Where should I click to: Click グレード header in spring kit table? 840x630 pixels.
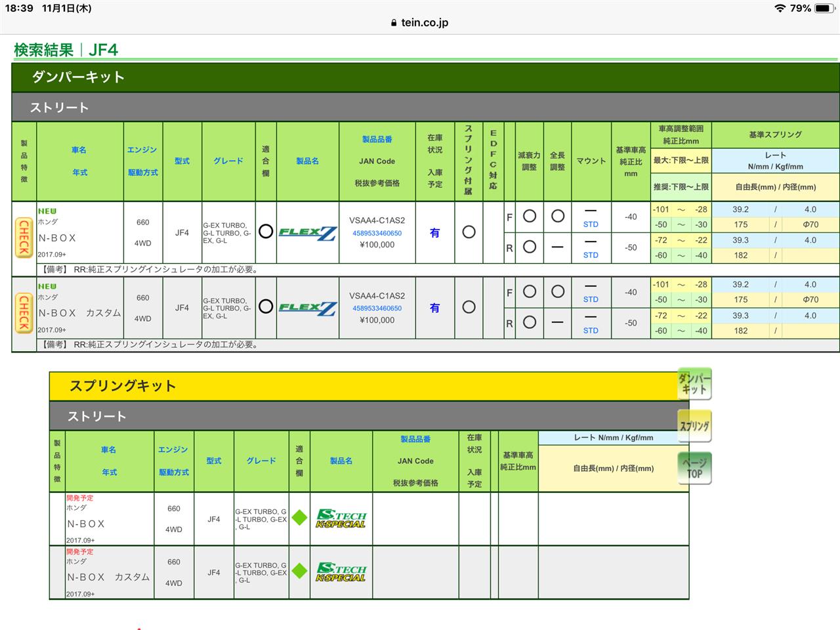click(261, 461)
